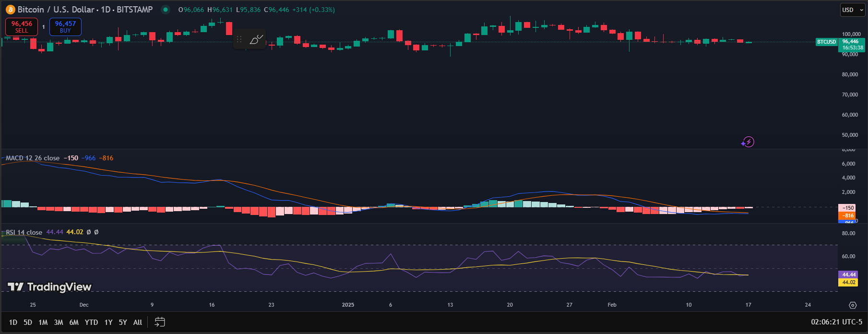
Task: Open chart settings gear on time axis
Action: click(853, 305)
